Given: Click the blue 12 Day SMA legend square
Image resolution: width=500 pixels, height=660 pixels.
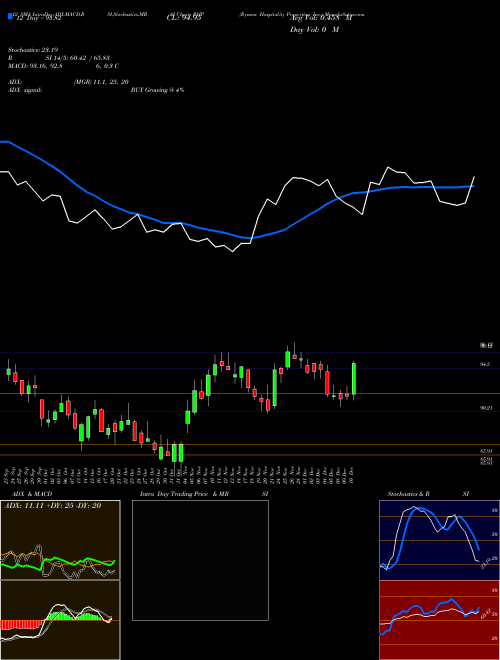Looking at the screenshot, I should pos(10,17).
